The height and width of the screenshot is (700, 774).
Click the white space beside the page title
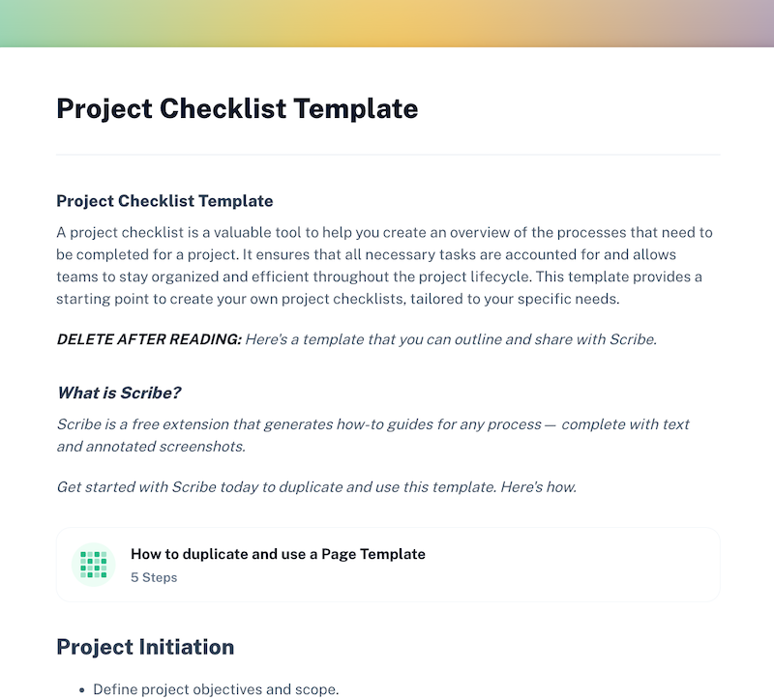[580, 108]
